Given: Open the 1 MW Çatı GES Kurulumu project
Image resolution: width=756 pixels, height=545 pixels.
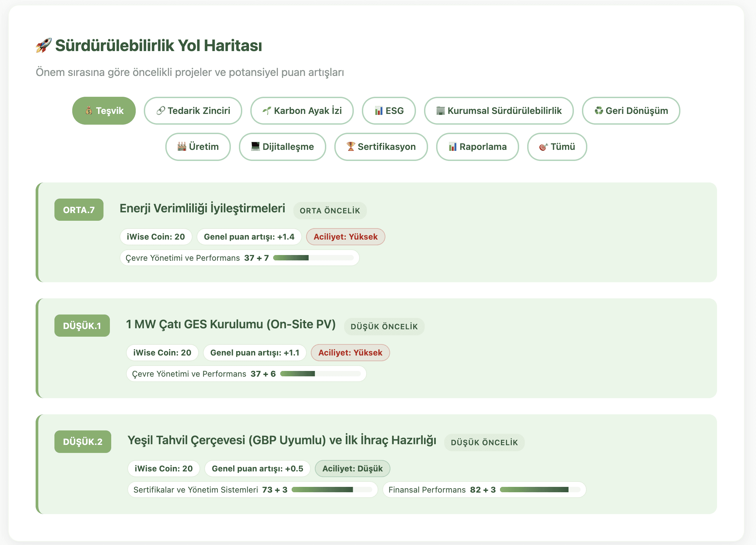Looking at the screenshot, I should click(x=231, y=324).
